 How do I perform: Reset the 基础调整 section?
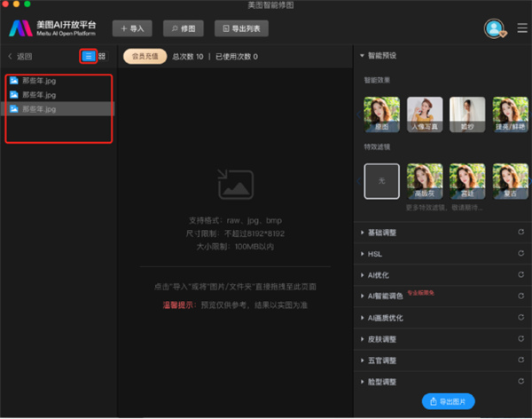pyautogui.click(x=520, y=233)
